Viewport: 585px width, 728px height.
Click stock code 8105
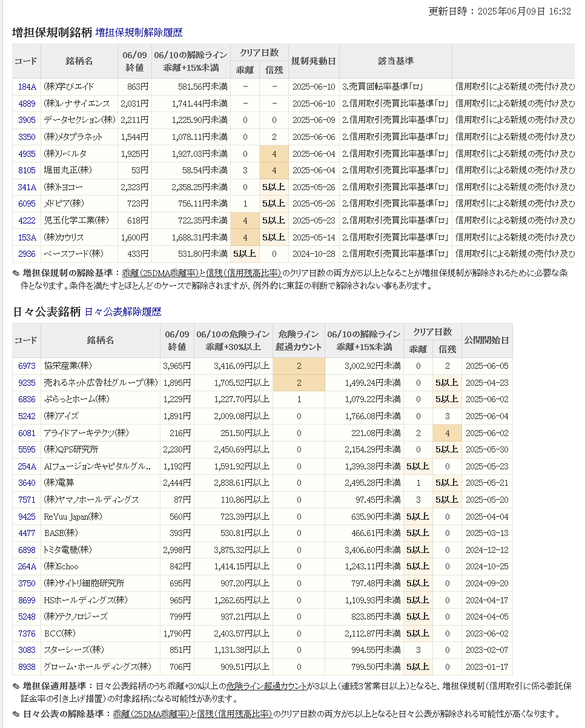tap(27, 170)
